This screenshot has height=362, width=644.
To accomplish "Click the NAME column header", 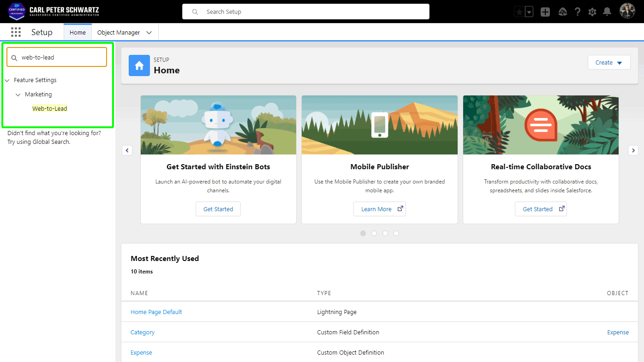I will [x=139, y=293].
